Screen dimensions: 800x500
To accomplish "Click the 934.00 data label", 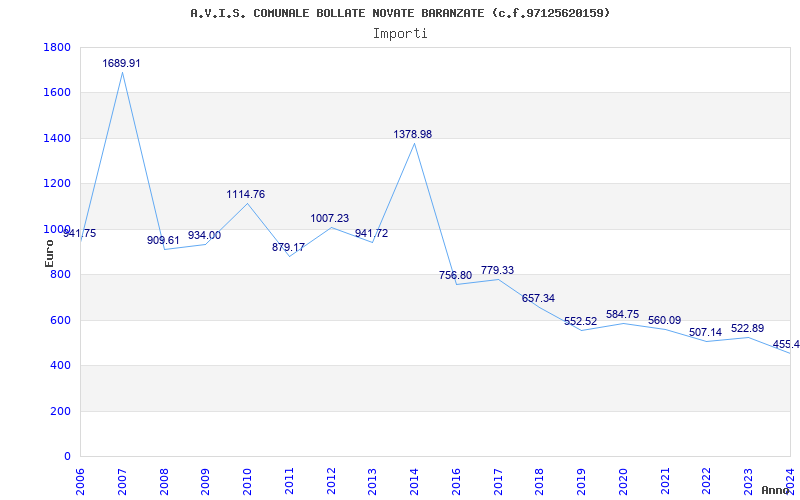I will [x=204, y=235].
